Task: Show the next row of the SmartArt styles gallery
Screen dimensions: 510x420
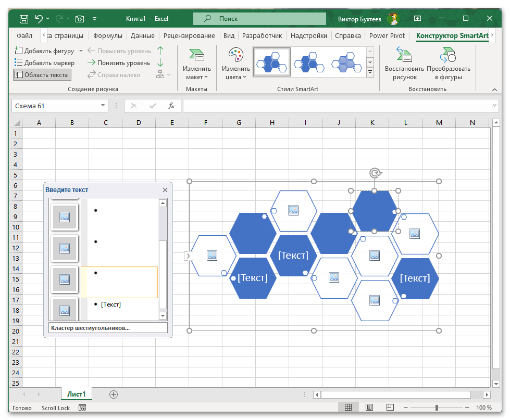Action: (370, 62)
